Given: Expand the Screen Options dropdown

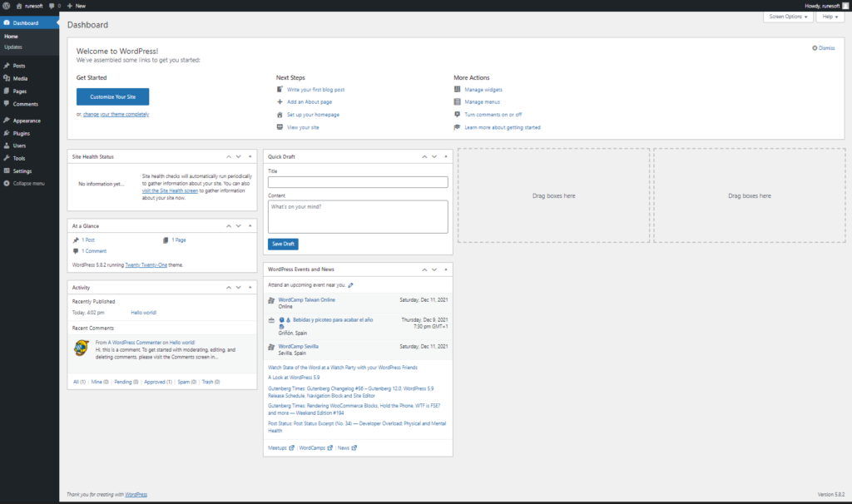Looking at the screenshot, I should coord(787,17).
